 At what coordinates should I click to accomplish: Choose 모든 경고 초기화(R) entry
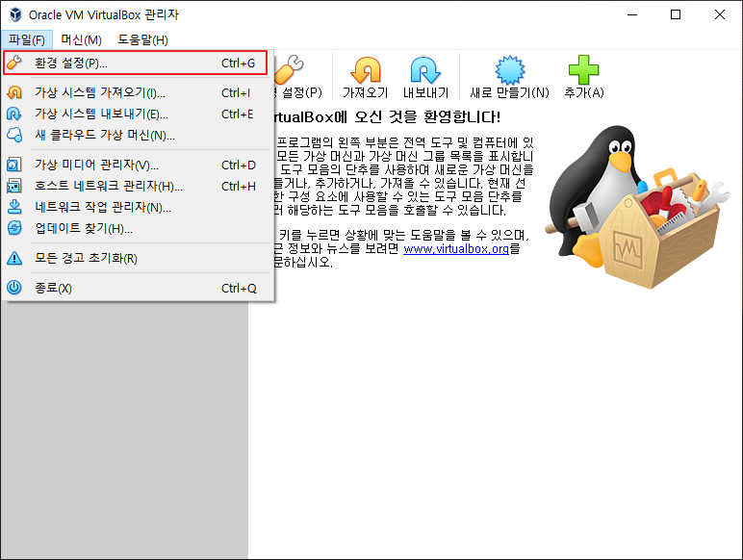coord(138,258)
